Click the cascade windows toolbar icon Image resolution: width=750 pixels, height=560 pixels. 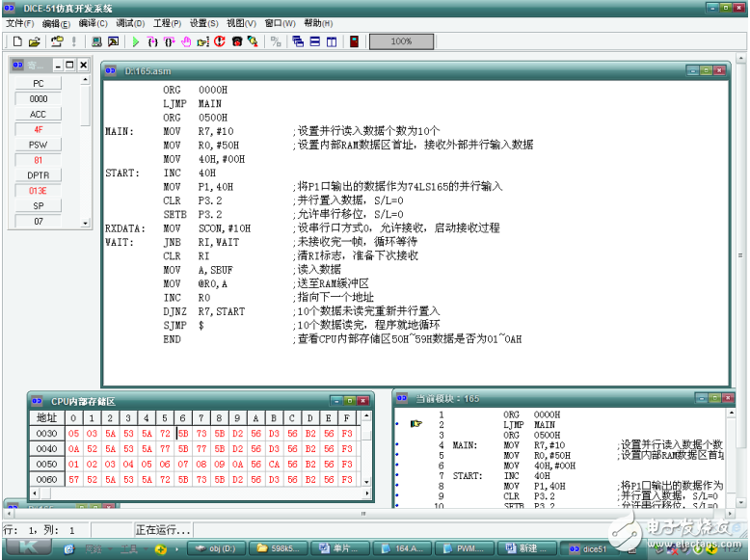point(298,41)
